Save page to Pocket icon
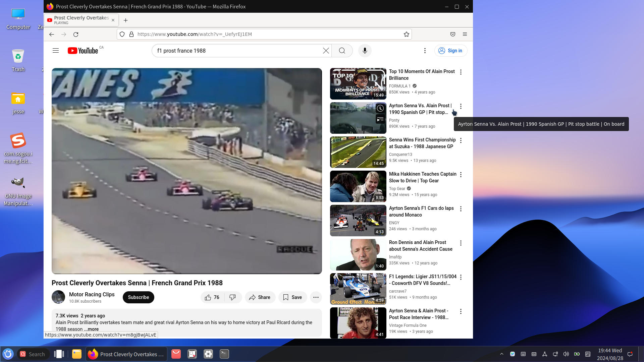 click(452, 34)
